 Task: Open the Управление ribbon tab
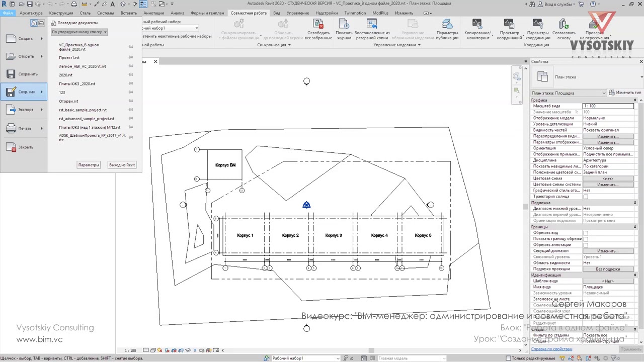point(298,13)
